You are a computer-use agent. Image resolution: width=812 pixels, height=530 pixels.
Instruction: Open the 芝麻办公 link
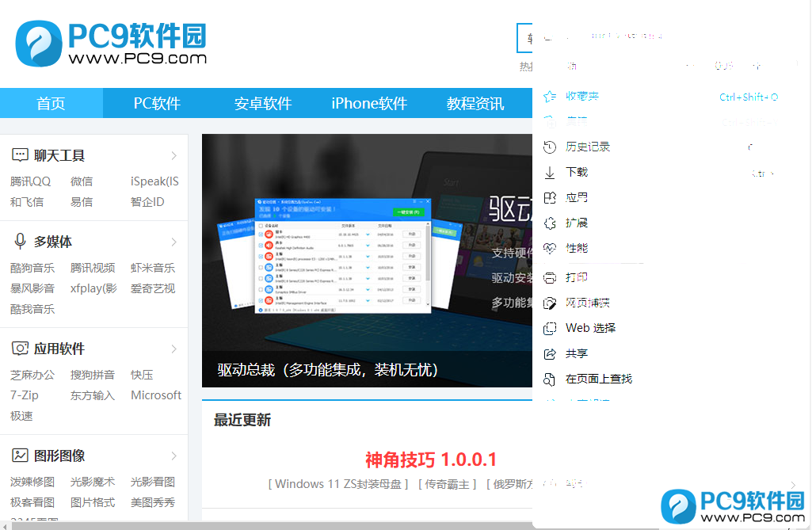32,375
